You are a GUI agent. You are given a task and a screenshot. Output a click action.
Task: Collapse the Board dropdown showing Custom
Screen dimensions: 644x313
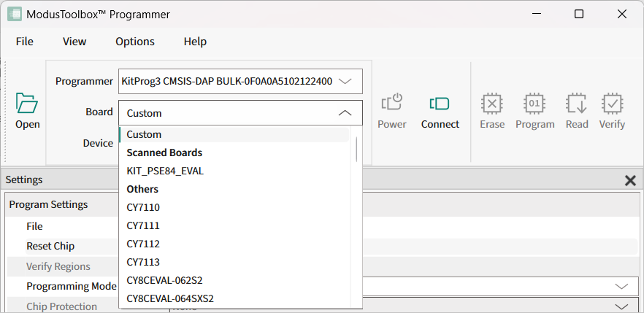(345, 113)
